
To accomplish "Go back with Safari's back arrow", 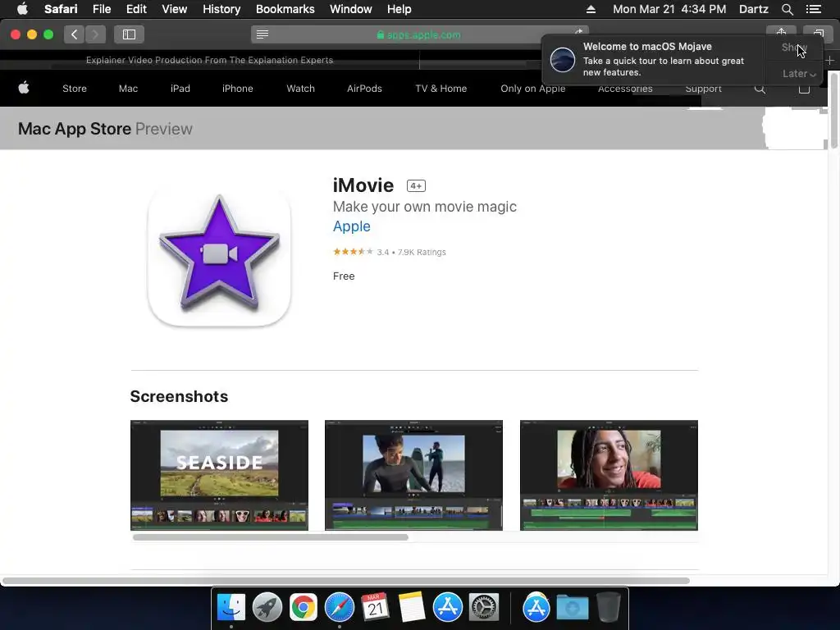I will (x=75, y=34).
